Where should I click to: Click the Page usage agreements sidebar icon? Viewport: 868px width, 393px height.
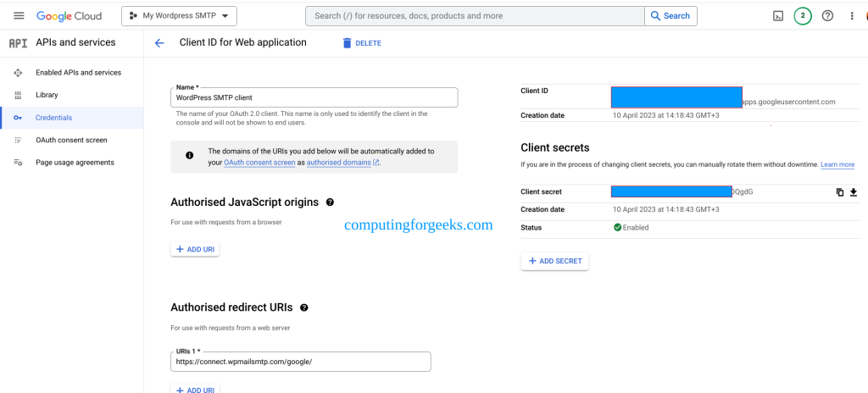pos(18,163)
